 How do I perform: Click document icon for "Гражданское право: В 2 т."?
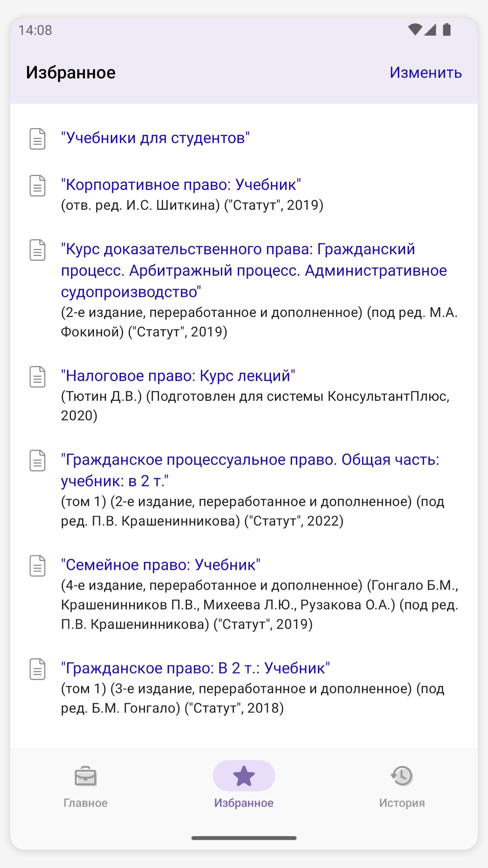[x=37, y=669]
